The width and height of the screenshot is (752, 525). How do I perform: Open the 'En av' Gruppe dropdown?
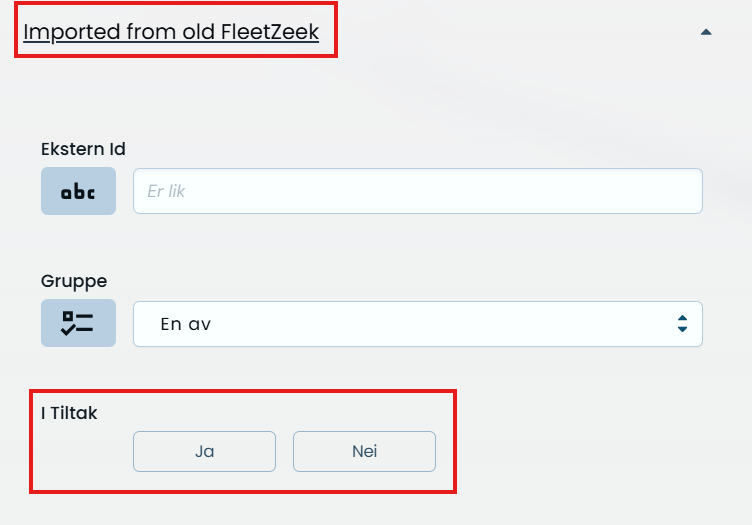pos(417,324)
